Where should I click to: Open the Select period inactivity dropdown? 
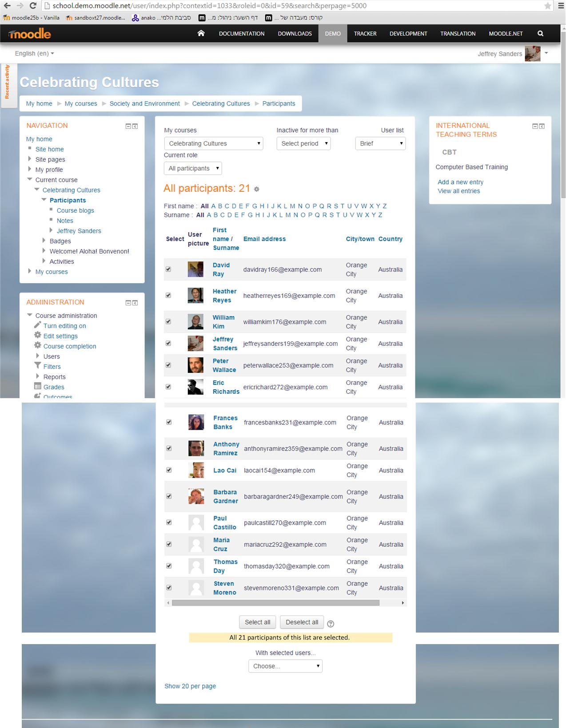(x=304, y=143)
